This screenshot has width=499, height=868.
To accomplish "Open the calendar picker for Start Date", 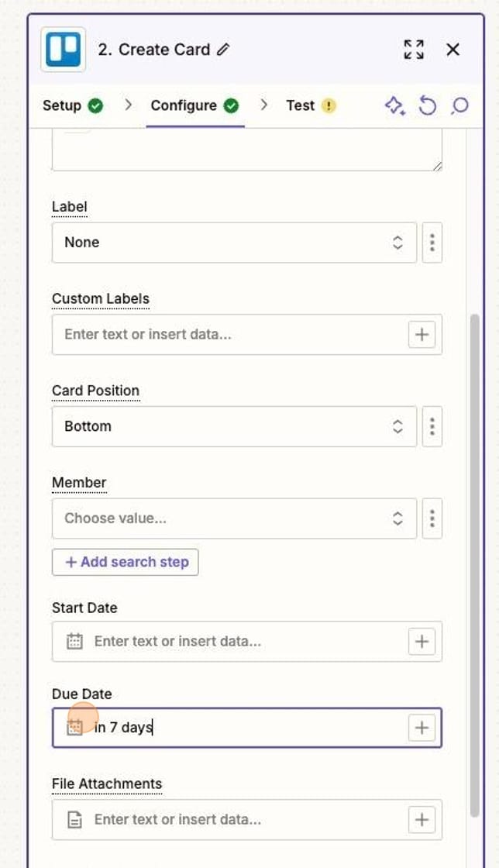I will (74, 642).
